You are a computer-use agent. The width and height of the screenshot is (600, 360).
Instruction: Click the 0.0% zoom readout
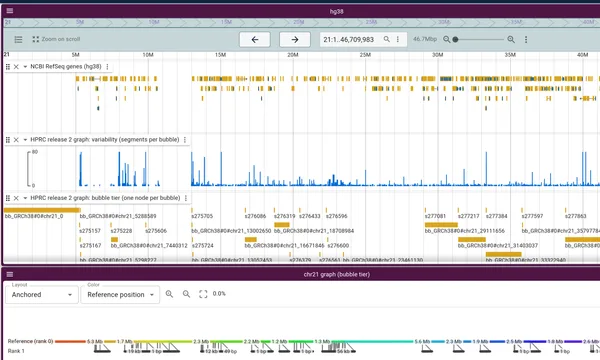click(219, 293)
